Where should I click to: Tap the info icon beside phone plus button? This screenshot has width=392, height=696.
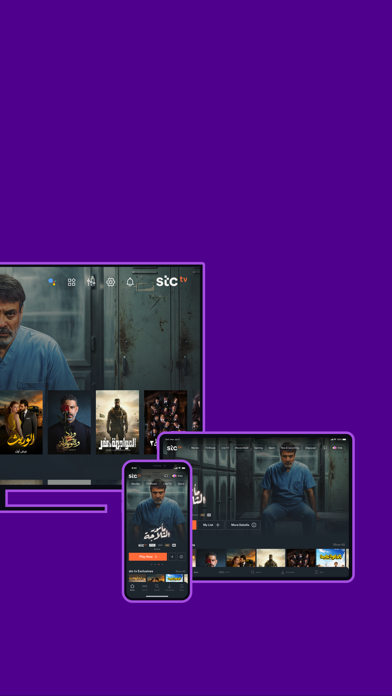(181, 557)
